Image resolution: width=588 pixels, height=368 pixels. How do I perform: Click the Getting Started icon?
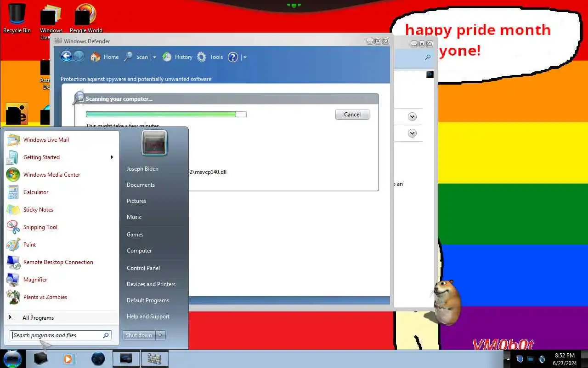[x=12, y=157]
